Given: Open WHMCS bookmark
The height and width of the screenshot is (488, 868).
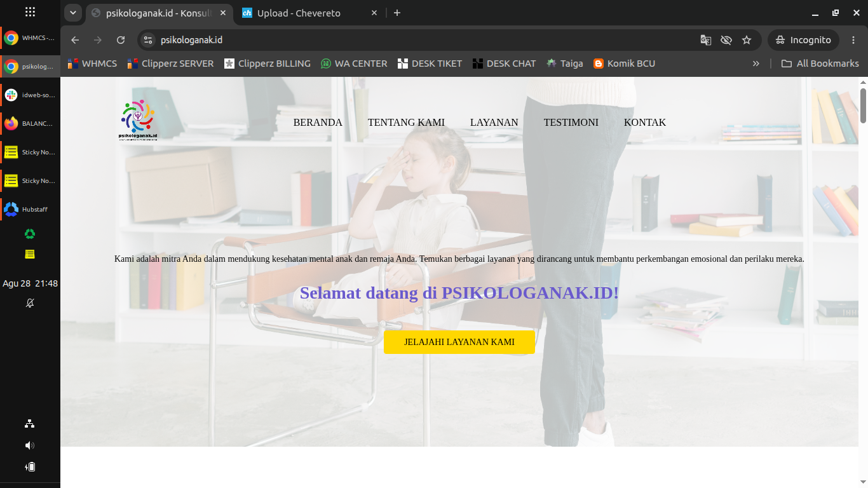Looking at the screenshot, I should pos(93,64).
